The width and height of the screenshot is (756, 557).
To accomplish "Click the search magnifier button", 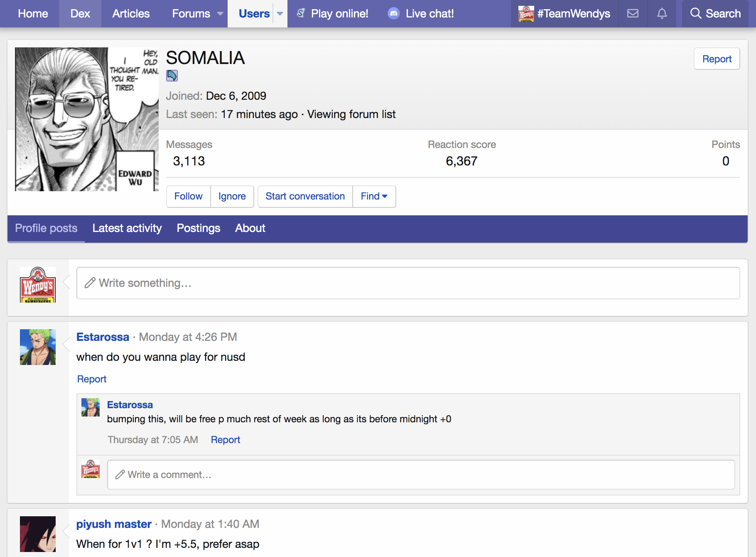I will pos(715,14).
